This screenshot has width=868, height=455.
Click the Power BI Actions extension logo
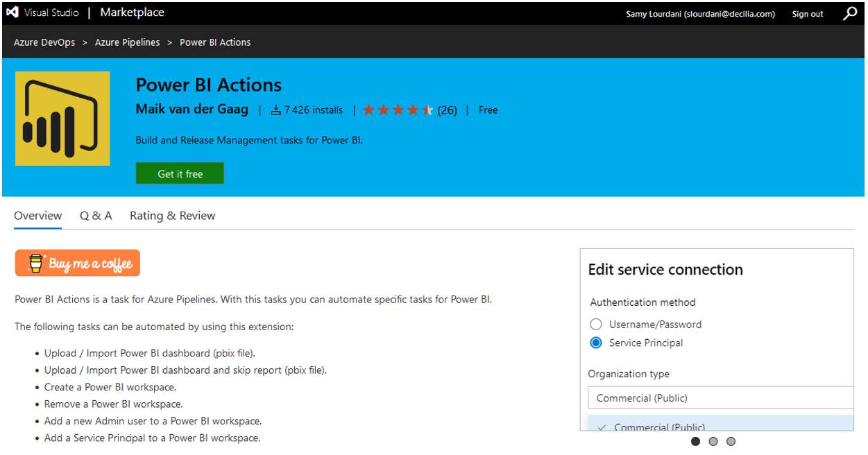[62, 119]
